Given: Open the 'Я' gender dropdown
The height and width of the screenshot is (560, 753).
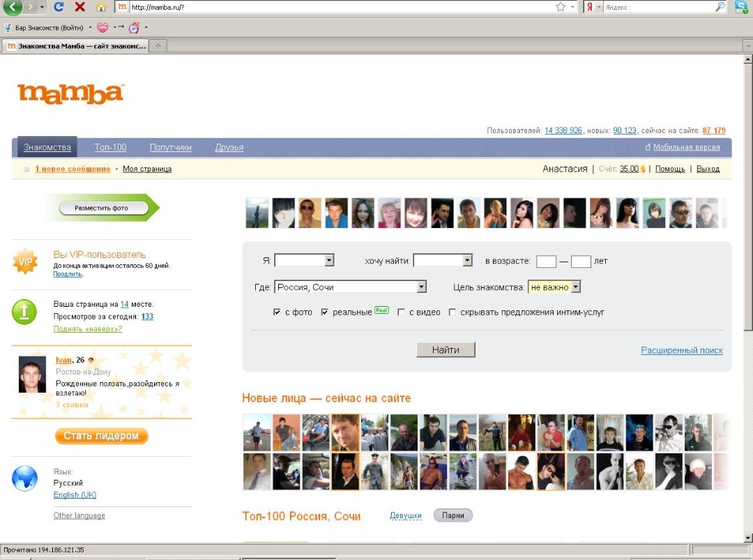Looking at the screenshot, I should tap(304, 260).
